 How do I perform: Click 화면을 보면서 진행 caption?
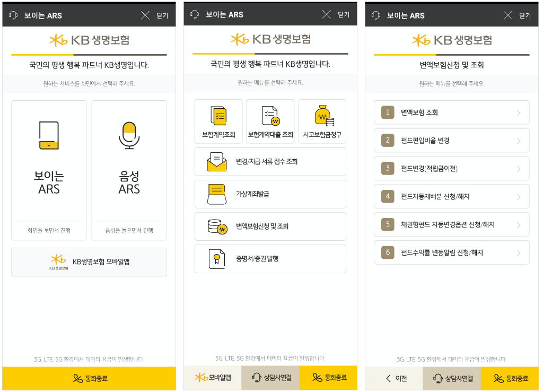[49, 231]
